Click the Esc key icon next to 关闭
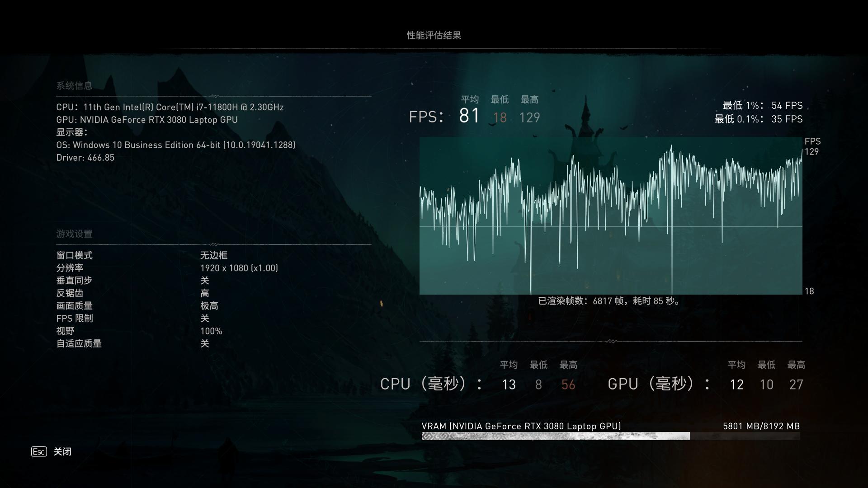Viewport: 868px width, 488px height. pyautogui.click(x=38, y=451)
